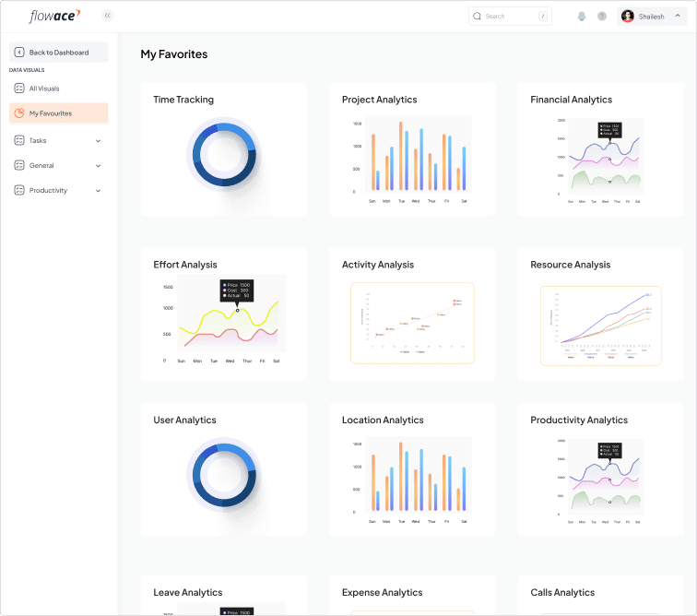Click the Activity Analysis title

tap(378, 265)
